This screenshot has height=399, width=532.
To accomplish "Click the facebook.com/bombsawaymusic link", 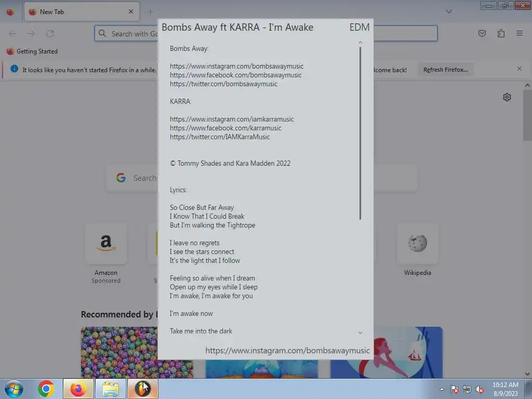I will point(235,75).
